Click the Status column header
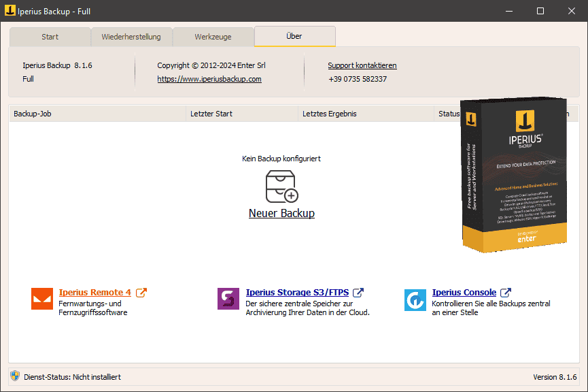588x392 pixels. point(449,114)
